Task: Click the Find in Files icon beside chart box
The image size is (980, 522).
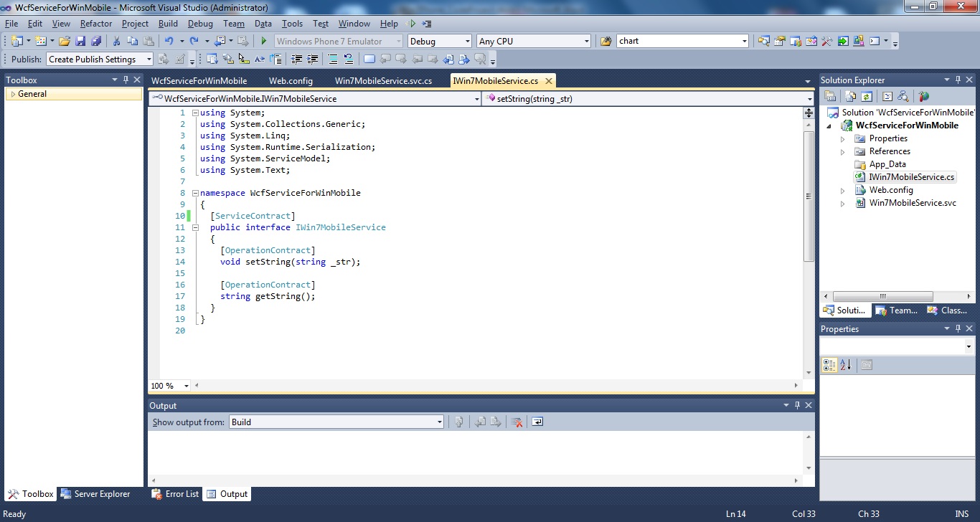Action: point(606,41)
